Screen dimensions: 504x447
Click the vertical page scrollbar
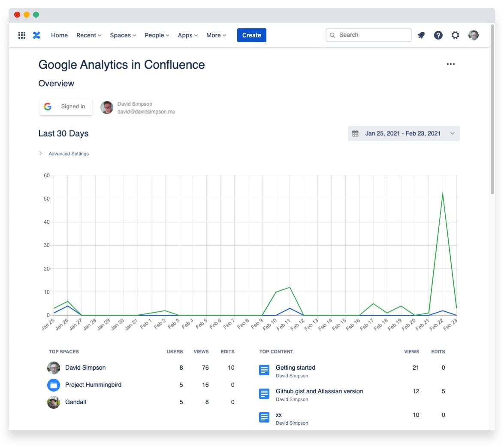pyautogui.click(x=492, y=109)
